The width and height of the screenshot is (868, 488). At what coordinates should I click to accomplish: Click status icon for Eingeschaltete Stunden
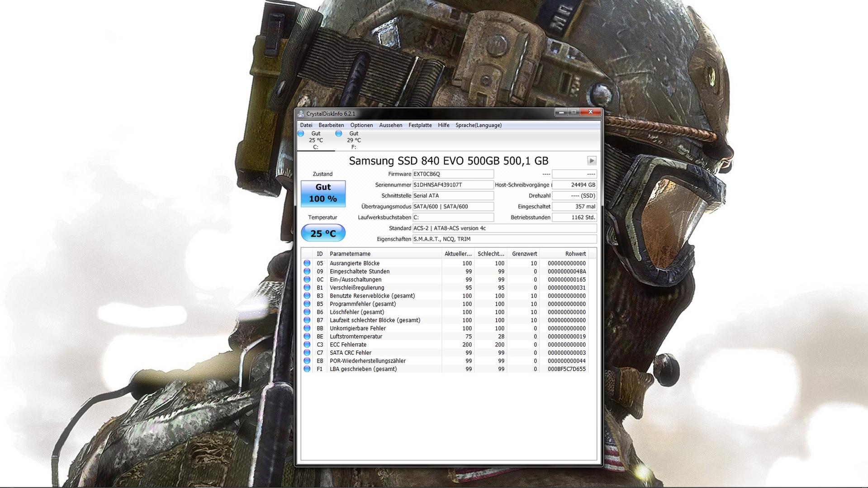[x=307, y=271]
